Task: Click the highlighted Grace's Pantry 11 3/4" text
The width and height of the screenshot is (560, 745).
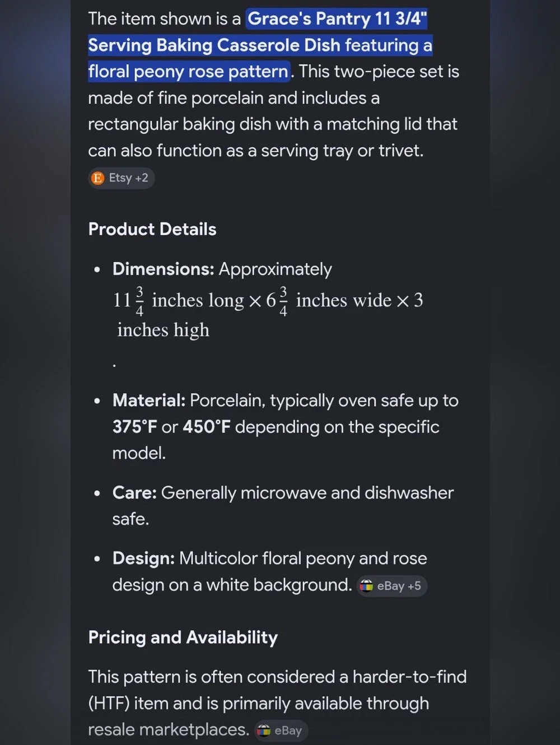Action: tap(337, 18)
